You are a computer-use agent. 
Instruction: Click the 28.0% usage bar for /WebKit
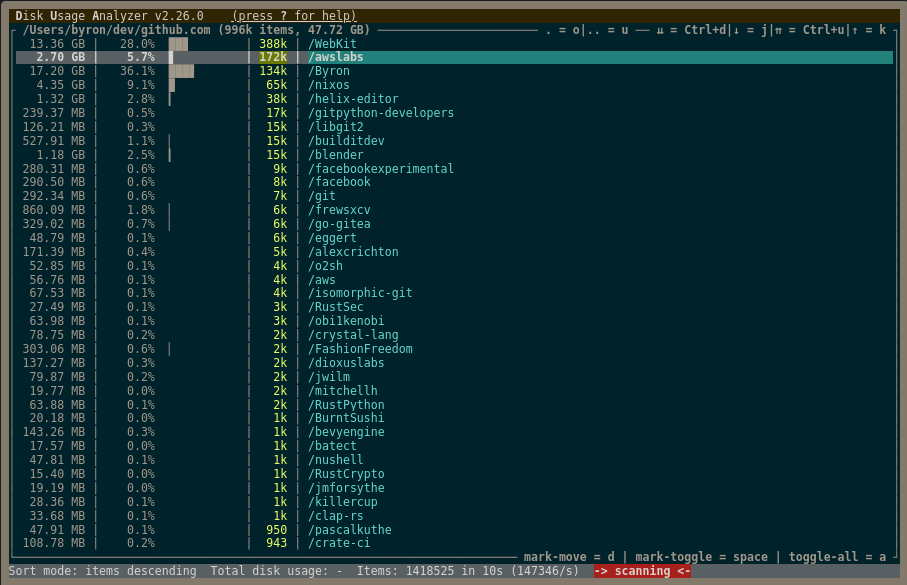tap(179, 43)
